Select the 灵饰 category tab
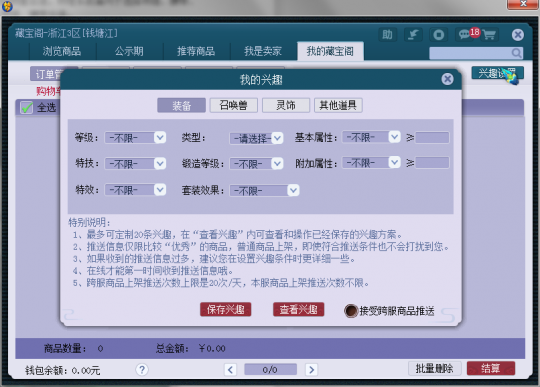This screenshot has width=540, height=387. click(x=286, y=105)
